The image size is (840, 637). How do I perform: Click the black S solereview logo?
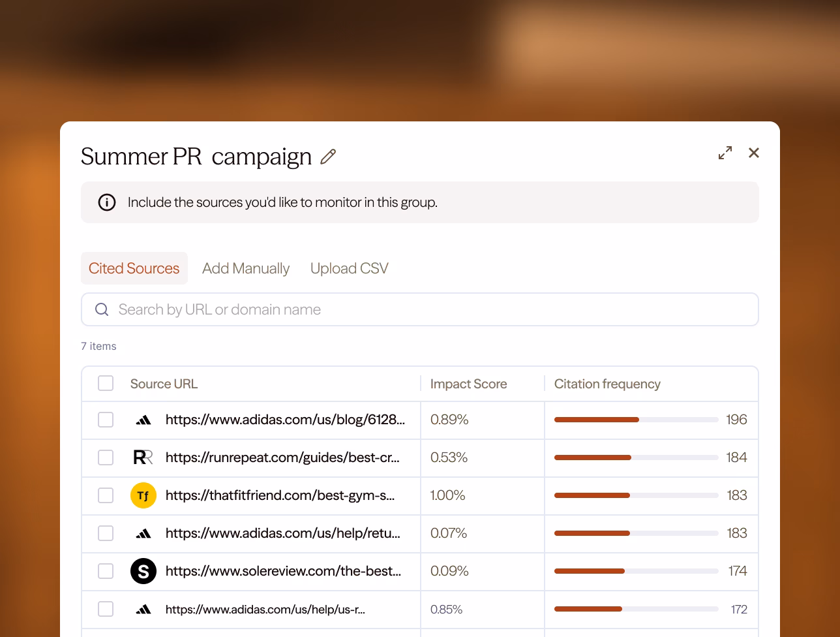point(143,571)
